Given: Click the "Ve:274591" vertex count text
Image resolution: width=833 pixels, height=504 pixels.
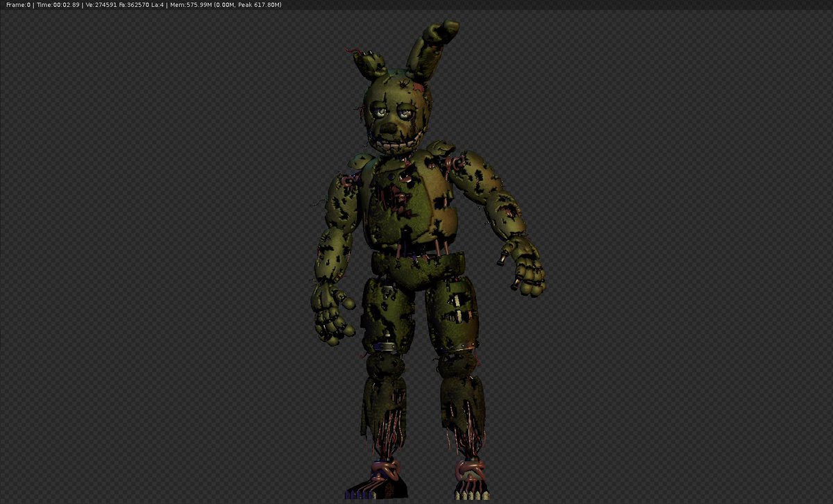Looking at the screenshot, I should pyautogui.click(x=101, y=5).
